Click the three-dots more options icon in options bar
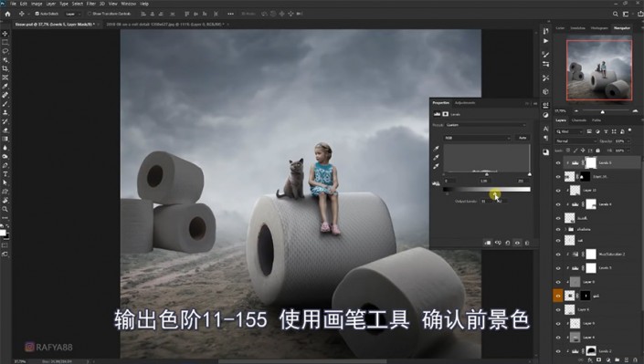 click(230, 14)
